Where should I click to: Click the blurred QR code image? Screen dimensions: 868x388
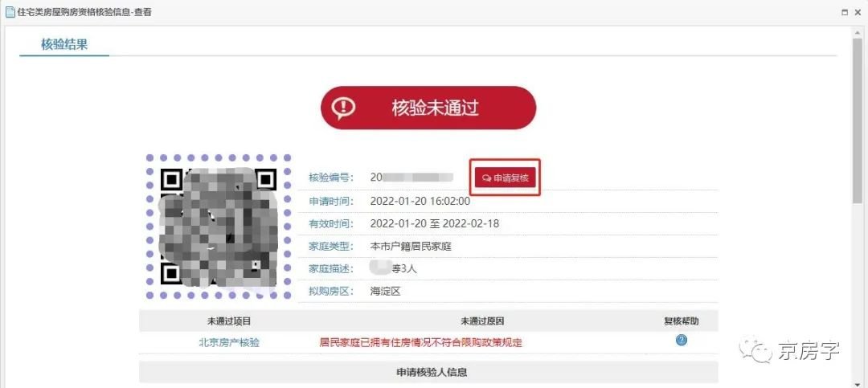(219, 227)
